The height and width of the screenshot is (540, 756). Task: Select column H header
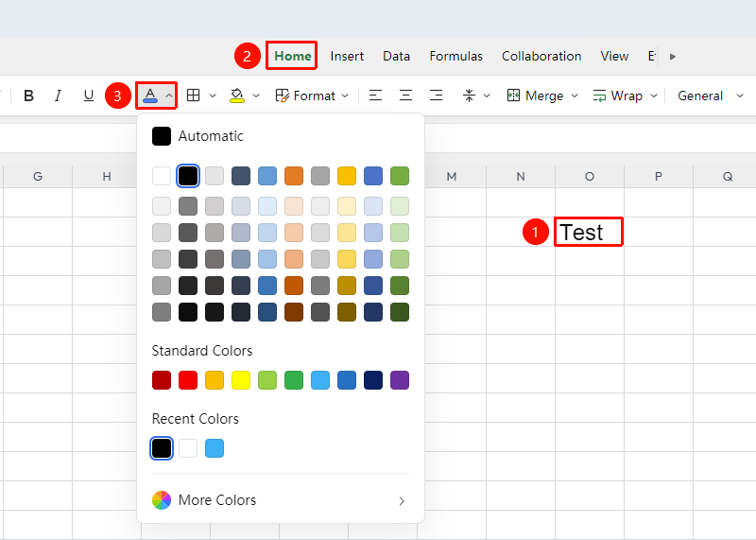click(x=107, y=177)
